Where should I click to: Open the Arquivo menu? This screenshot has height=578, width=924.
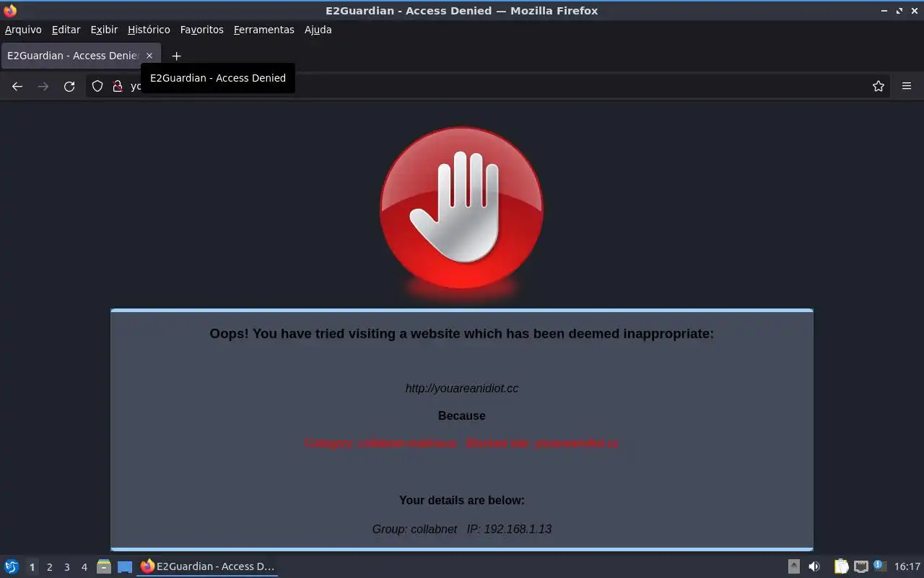[23, 30]
